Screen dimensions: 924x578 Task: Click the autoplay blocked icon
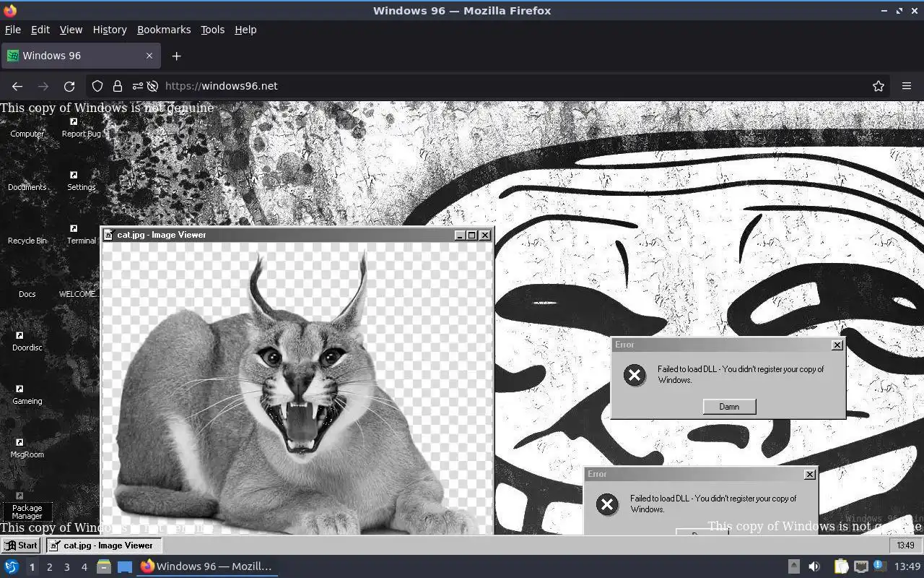click(x=152, y=86)
